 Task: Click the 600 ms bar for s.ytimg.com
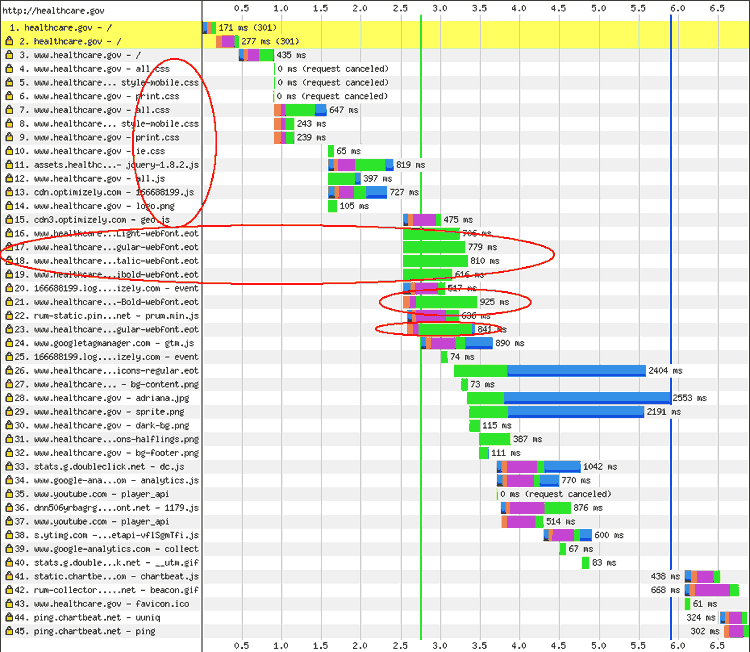pos(568,535)
